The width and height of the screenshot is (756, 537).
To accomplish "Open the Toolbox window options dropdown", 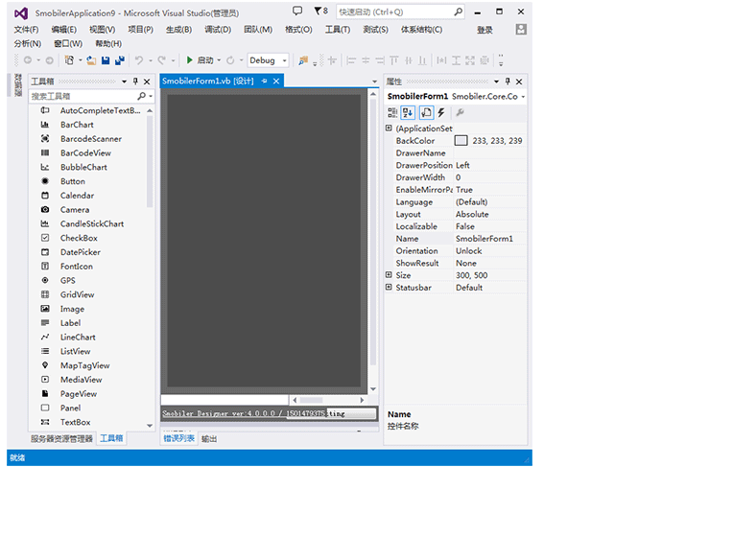I will click(124, 82).
